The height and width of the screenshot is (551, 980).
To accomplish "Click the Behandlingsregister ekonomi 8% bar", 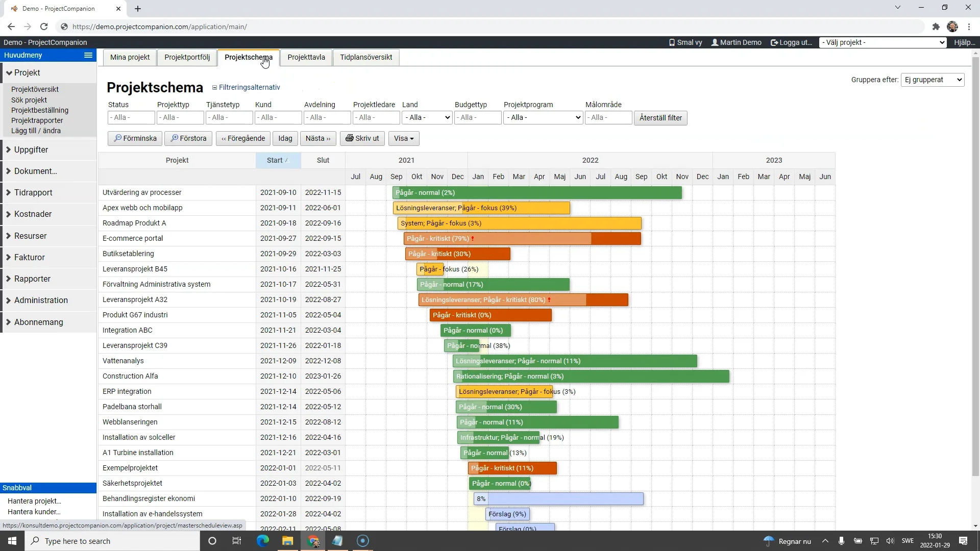I will click(x=558, y=498).
